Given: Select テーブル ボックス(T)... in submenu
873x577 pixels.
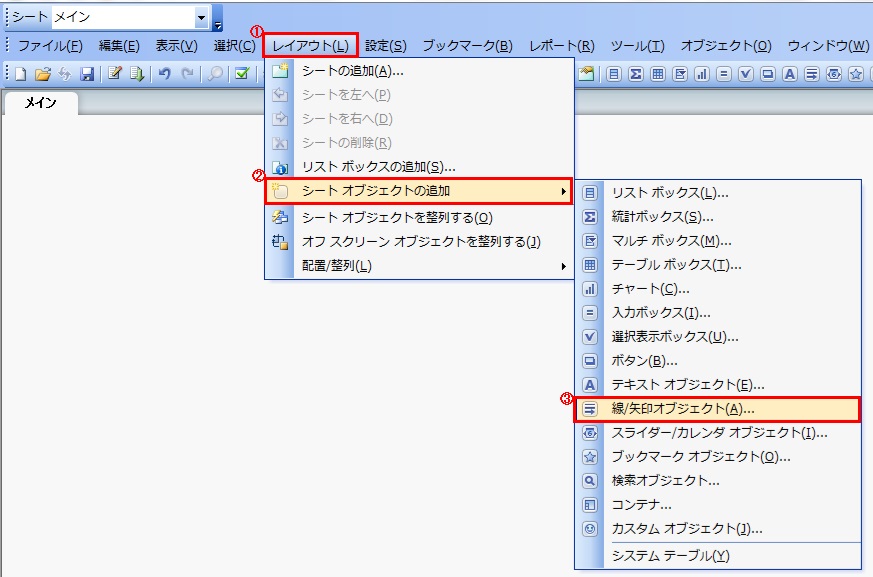Looking at the screenshot, I should [718, 265].
